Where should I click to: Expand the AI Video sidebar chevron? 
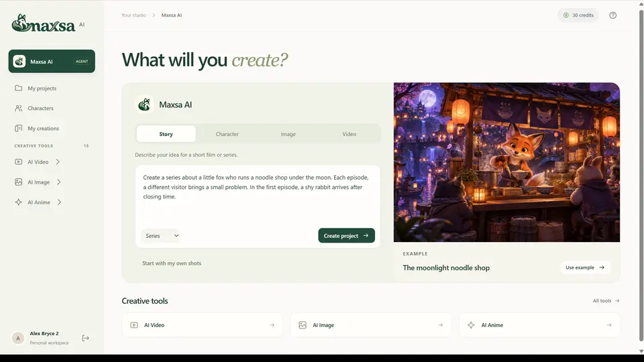tap(58, 162)
